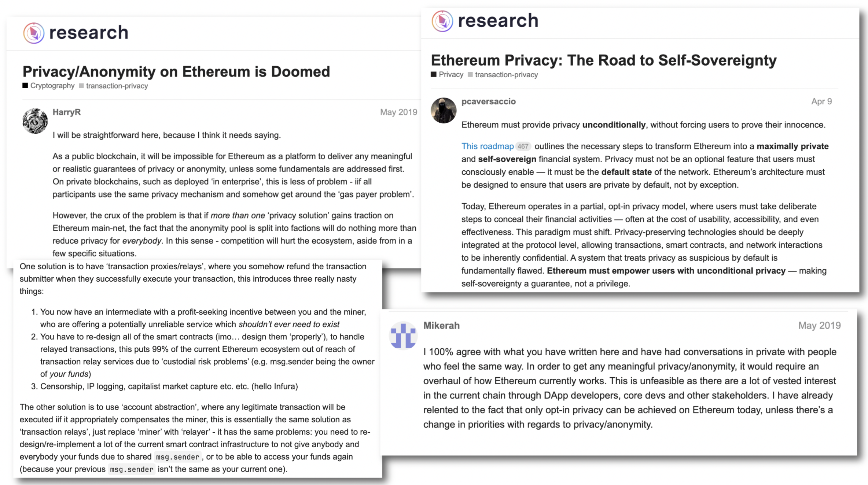The height and width of the screenshot is (485, 868).
Task: Click the black Privacy category square
Action: point(434,75)
